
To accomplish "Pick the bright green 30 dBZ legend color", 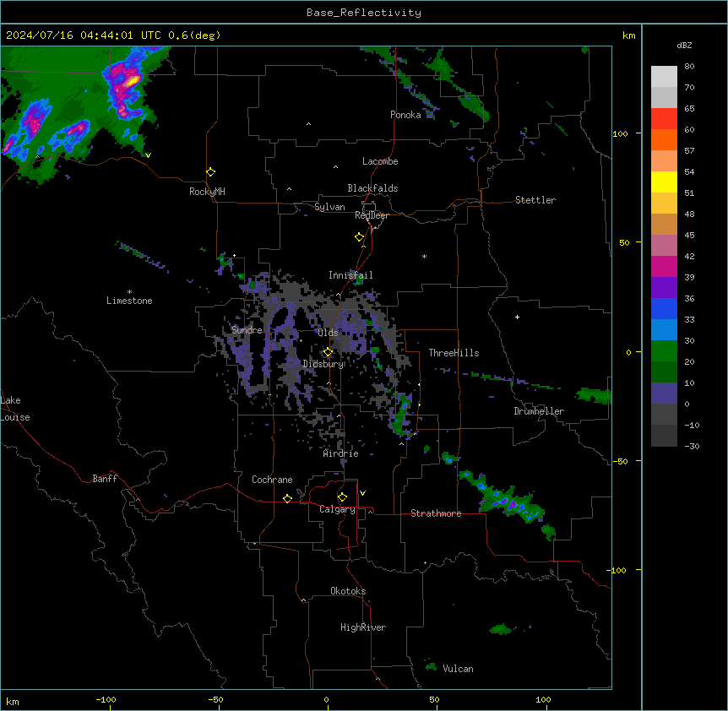I will coord(664,350).
